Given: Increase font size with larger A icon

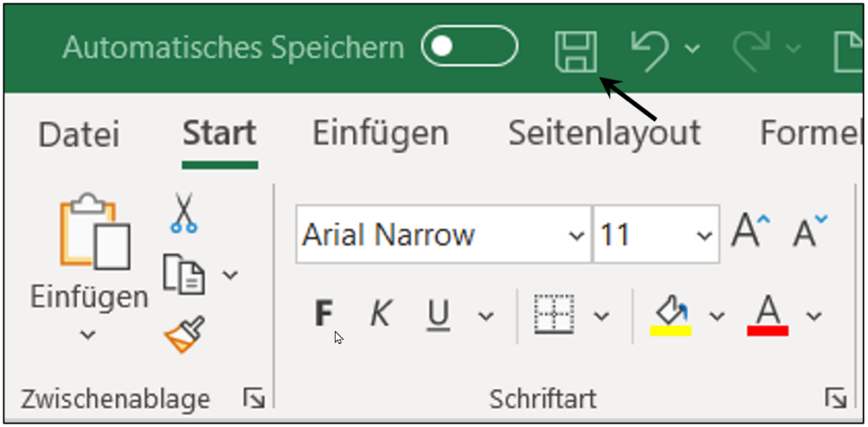Looking at the screenshot, I should (751, 230).
